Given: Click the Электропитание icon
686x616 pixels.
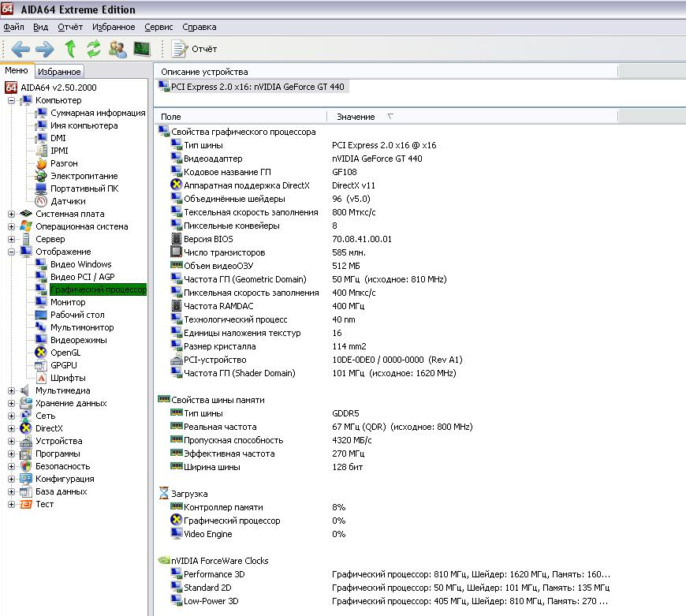Looking at the screenshot, I should pos(41,176).
